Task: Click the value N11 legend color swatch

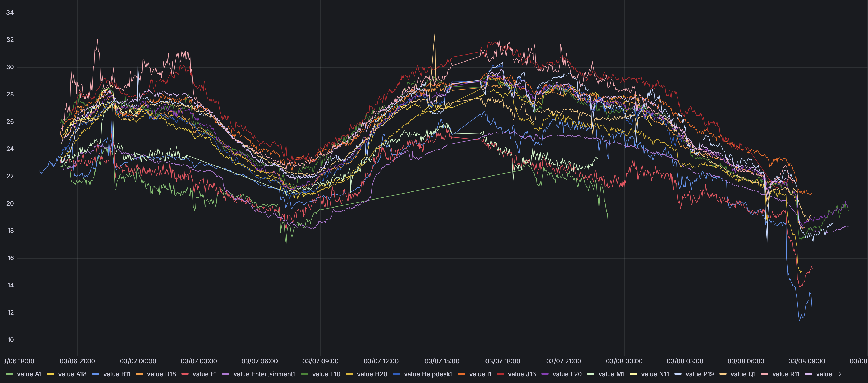Action: coord(633,374)
